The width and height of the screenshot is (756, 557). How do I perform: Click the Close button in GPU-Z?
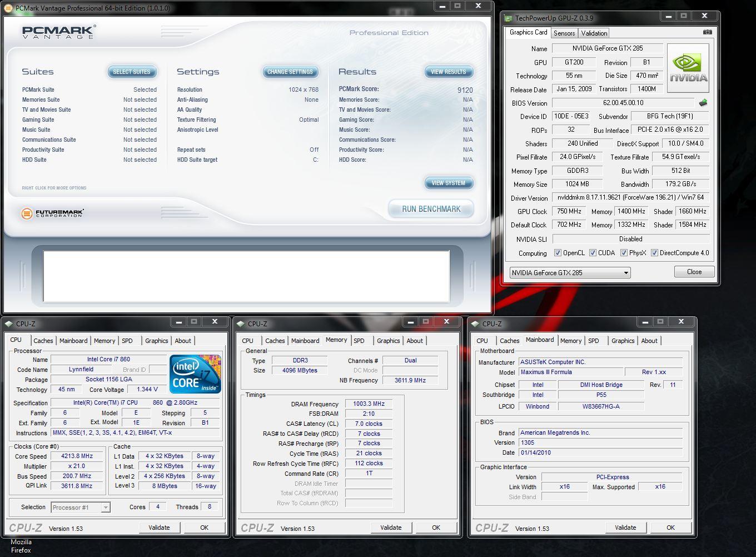click(694, 272)
